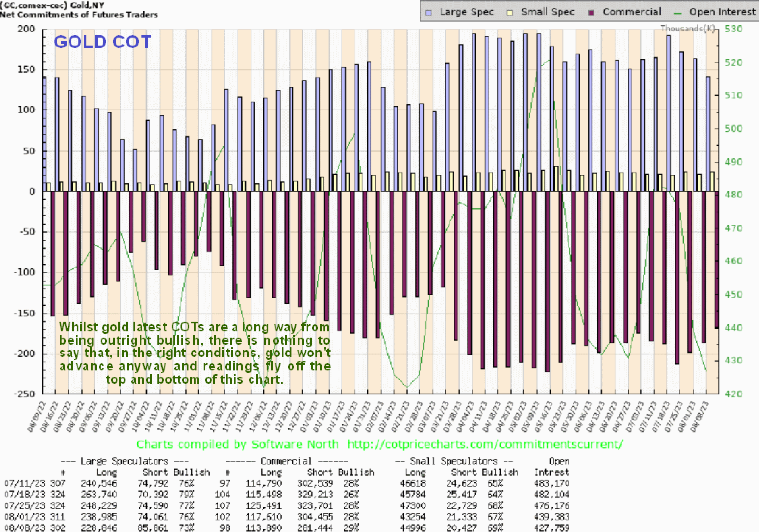Click the Large Speculators table header
This screenshot has height=532, width=759.
(x=124, y=461)
